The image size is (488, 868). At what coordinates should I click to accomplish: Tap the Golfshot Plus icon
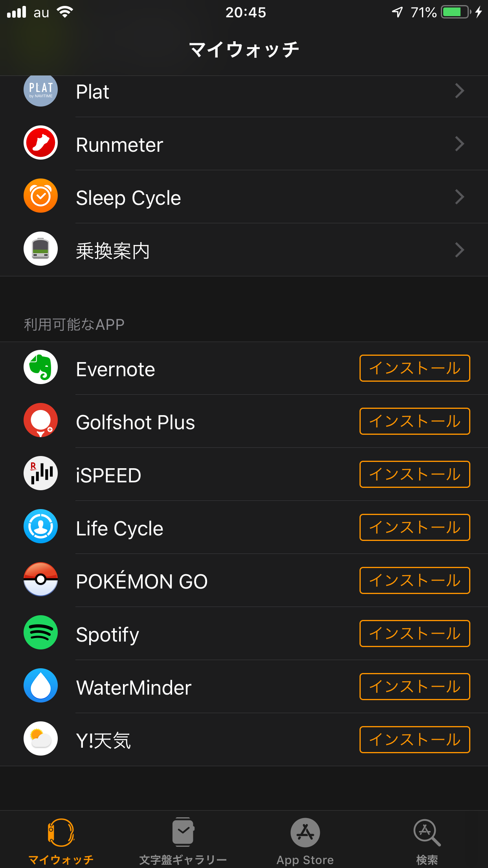pos(40,420)
